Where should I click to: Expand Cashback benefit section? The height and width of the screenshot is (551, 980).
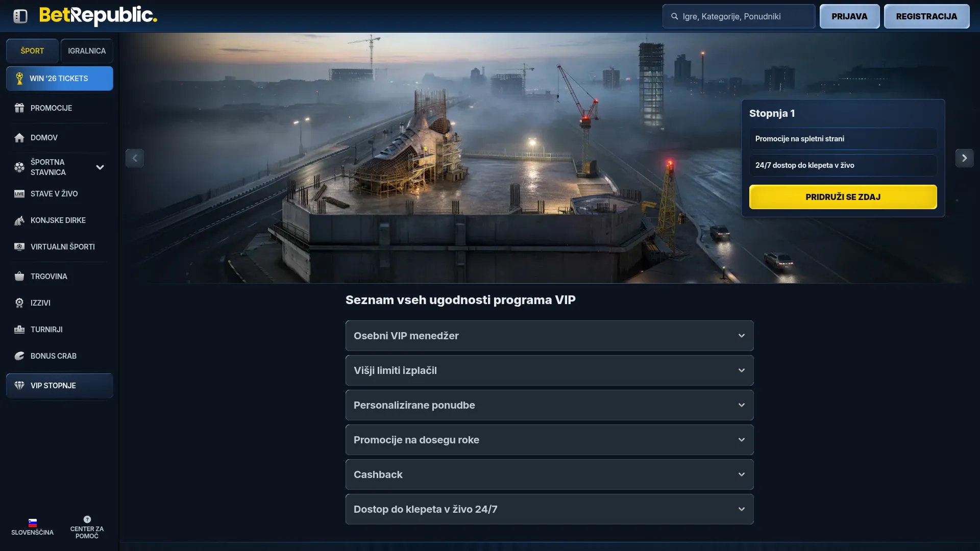(x=550, y=474)
